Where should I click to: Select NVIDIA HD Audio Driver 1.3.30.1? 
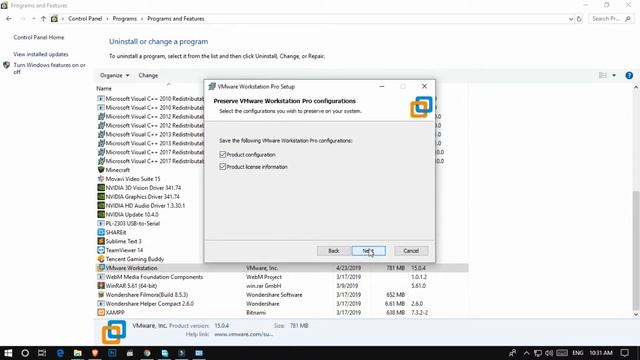click(145, 206)
